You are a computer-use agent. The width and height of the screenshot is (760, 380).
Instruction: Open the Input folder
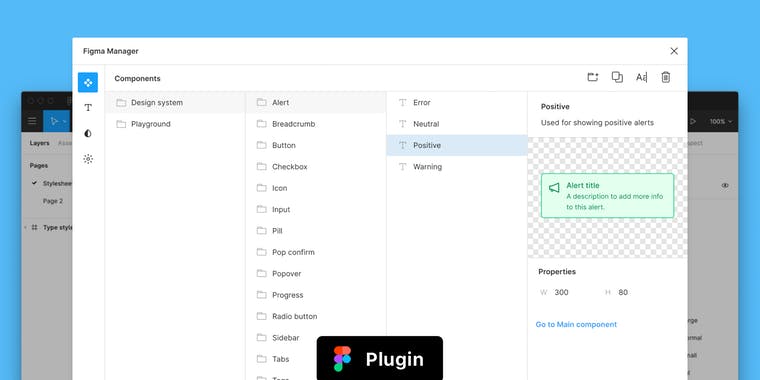tap(316, 209)
